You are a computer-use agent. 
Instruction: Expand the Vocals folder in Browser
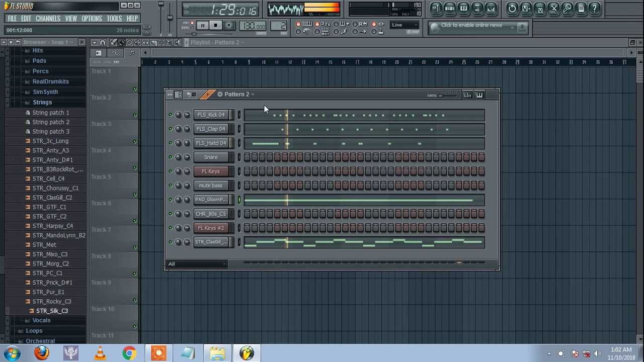tap(41, 320)
